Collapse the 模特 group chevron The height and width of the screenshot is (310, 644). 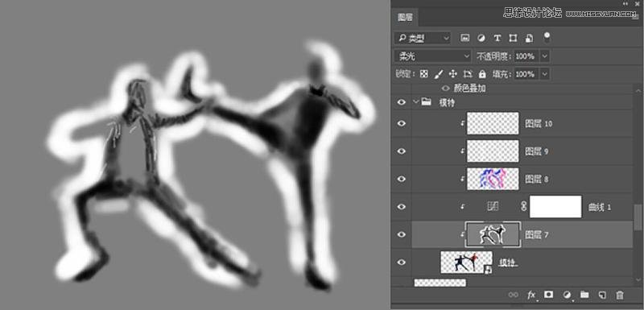pos(415,101)
